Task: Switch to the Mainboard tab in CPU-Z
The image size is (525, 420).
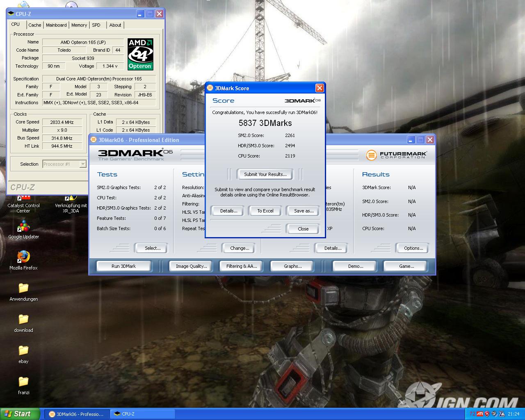Action: pos(56,25)
